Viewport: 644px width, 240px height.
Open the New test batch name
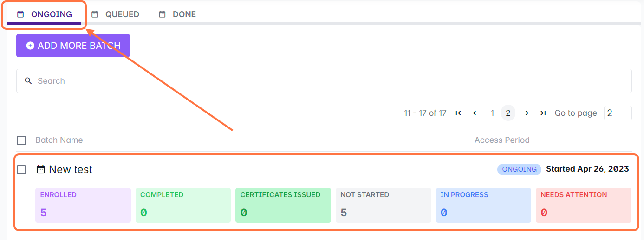[x=71, y=170]
